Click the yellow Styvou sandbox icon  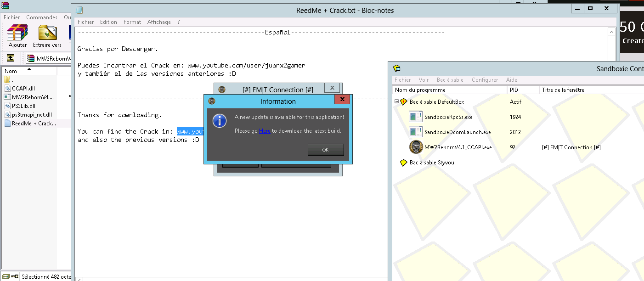[x=404, y=163]
